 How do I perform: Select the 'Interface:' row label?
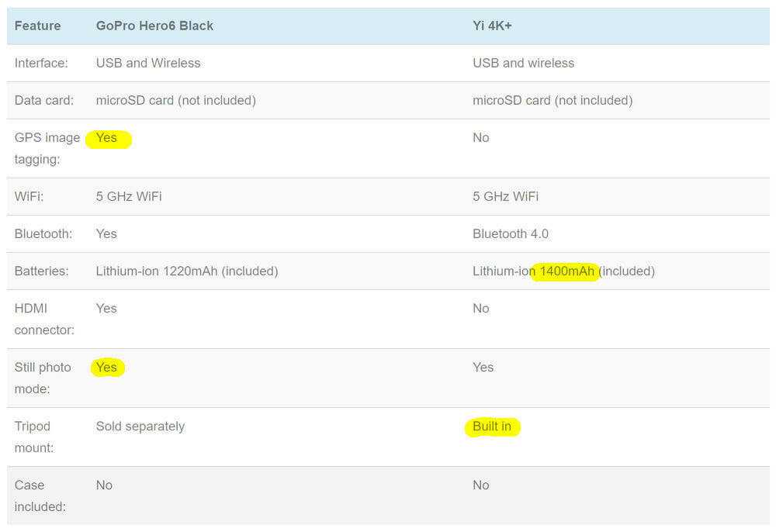41,63
